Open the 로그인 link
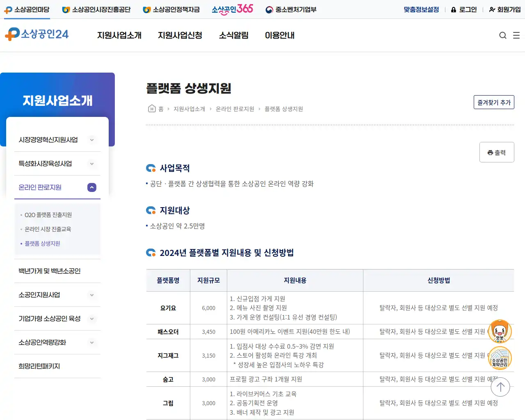 (x=467, y=9)
